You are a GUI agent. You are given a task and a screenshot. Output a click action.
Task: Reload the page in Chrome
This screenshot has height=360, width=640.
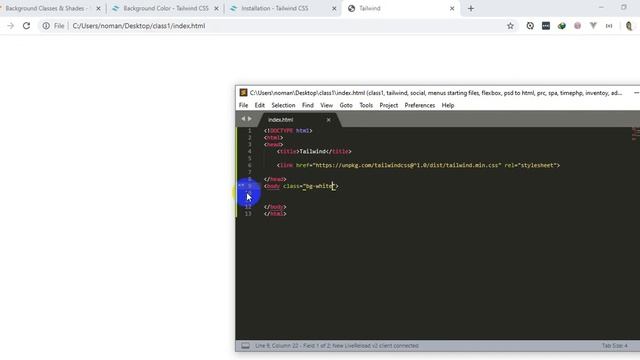click(27, 26)
